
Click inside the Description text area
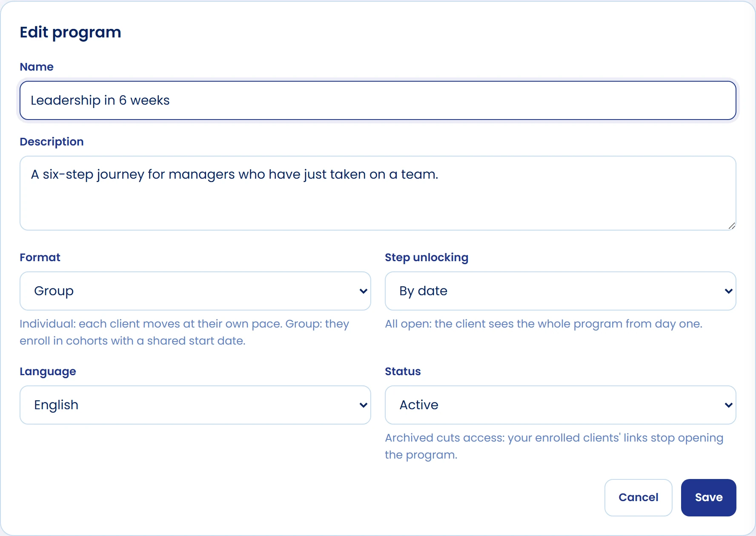(x=378, y=193)
